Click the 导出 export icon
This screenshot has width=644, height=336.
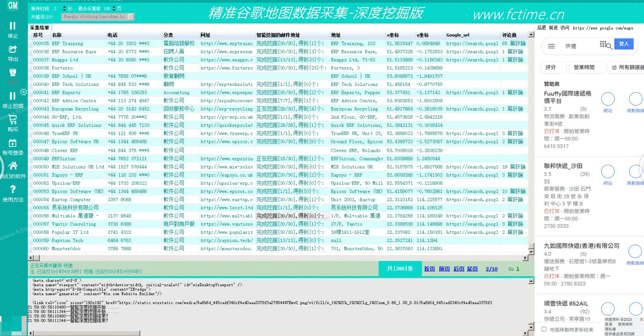[12, 49]
